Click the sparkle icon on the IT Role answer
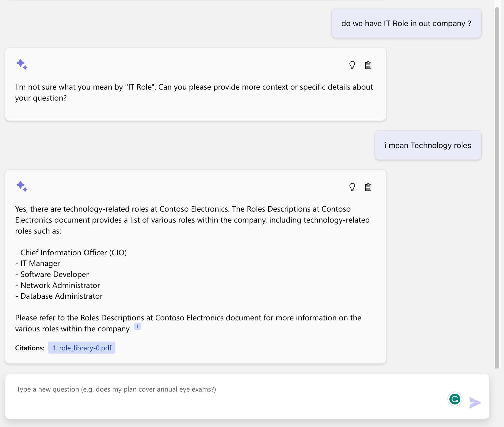The width and height of the screenshot is (504, 427). [22, 64]
